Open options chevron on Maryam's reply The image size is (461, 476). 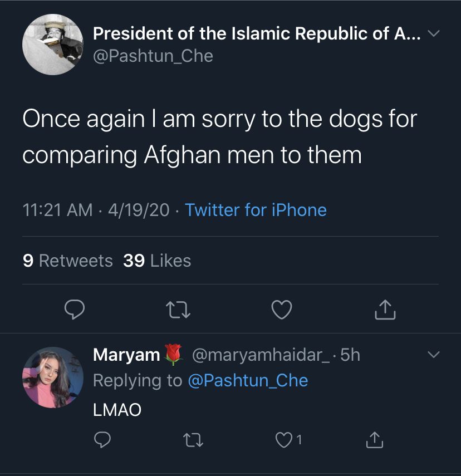coord(433,354)
